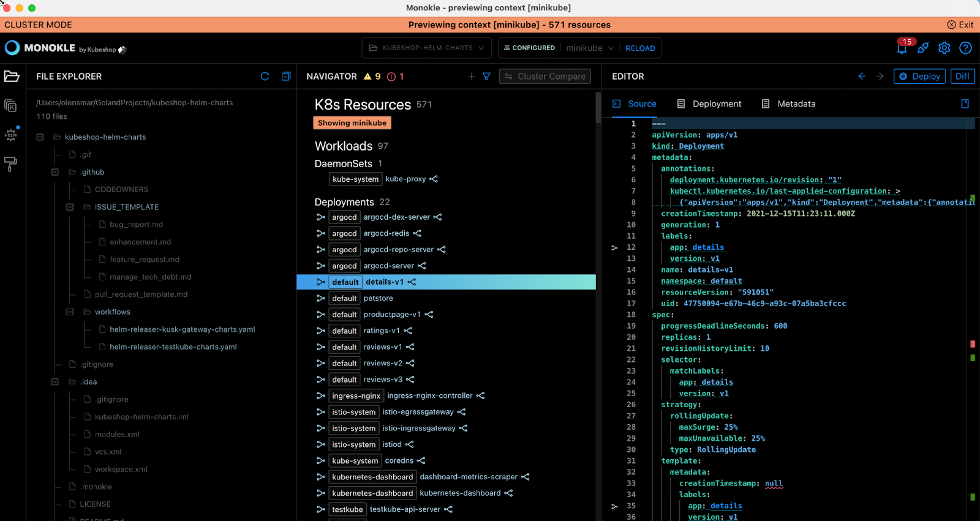Image resolution: width=980 pixels, height=521 pixels.
Task: Collapse the kubeshop-helm-charts root folder
Action: click(40, 137)
